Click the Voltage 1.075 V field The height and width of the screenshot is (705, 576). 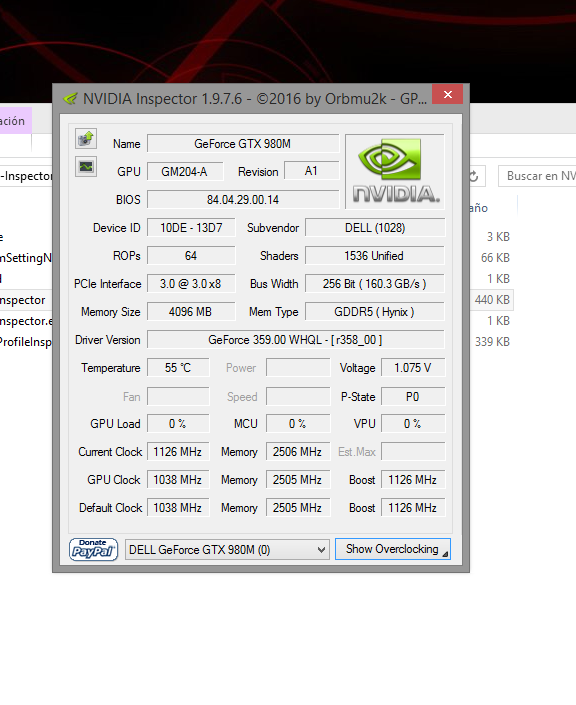[413, 368]
